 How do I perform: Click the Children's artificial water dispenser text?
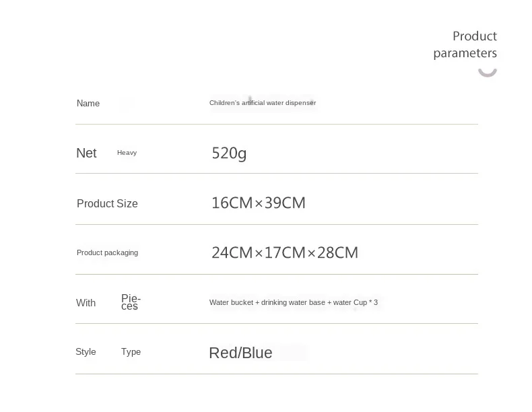(x=262, y=103)
